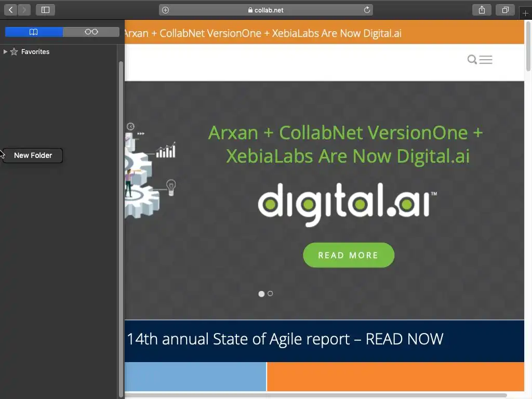
Task: Click the orange Digital.ai announcement banner
Action: [x=324, y=32]
